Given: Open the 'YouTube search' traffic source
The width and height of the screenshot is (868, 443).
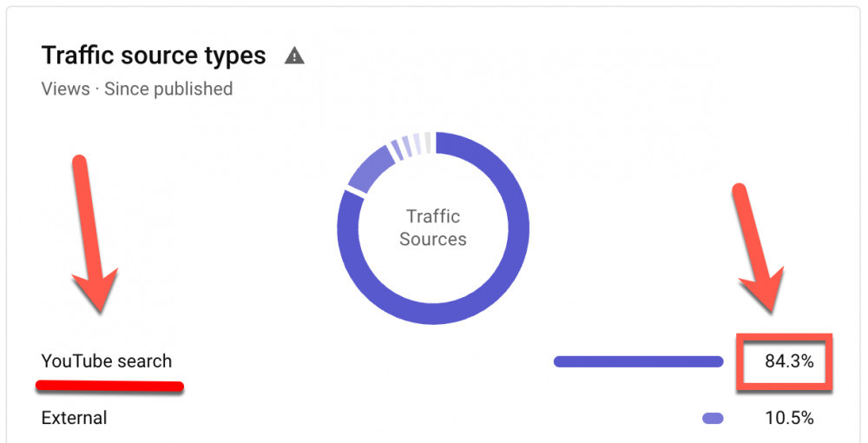Looking at the screenshot, I should coord(107,361).
